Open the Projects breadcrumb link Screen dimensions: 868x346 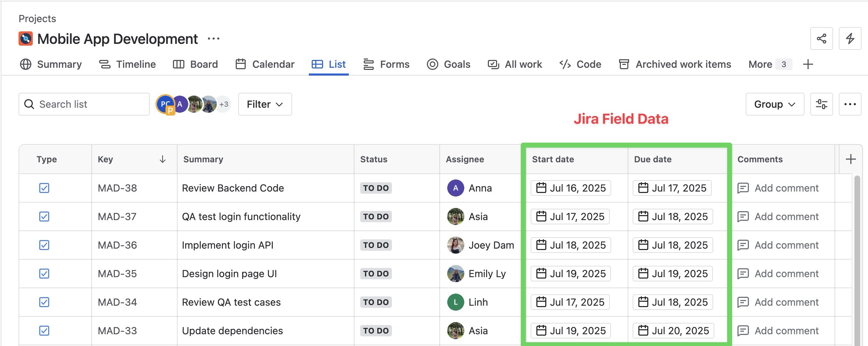point(37,19)
